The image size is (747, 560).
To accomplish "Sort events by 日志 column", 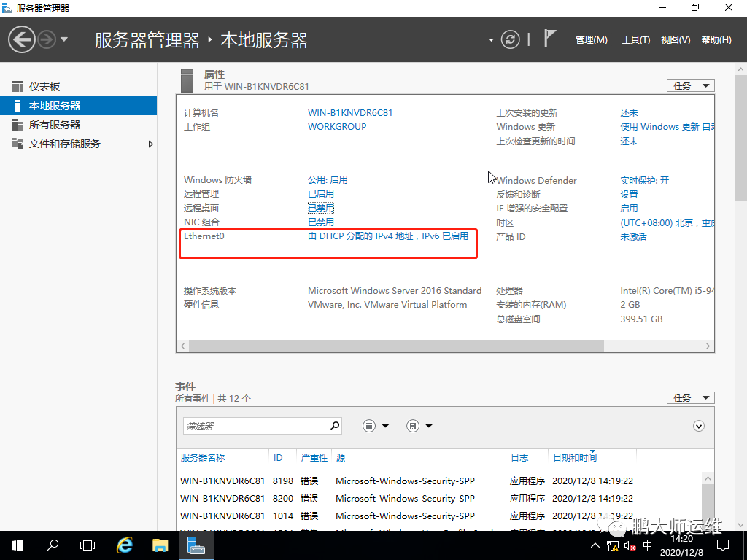I will [519, 458].
